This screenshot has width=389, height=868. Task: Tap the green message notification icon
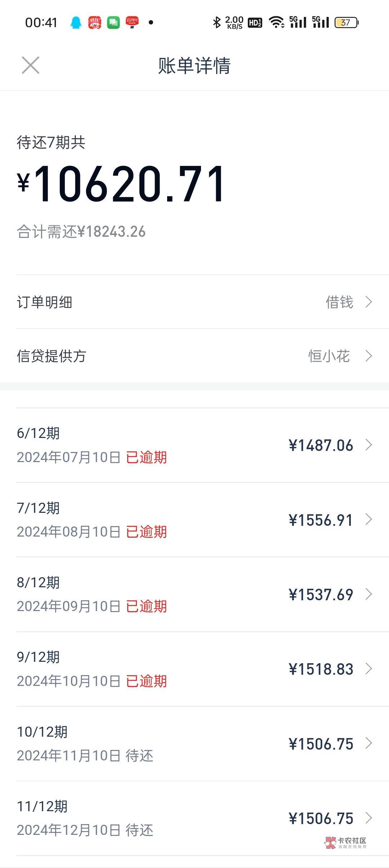coord(113,23)
